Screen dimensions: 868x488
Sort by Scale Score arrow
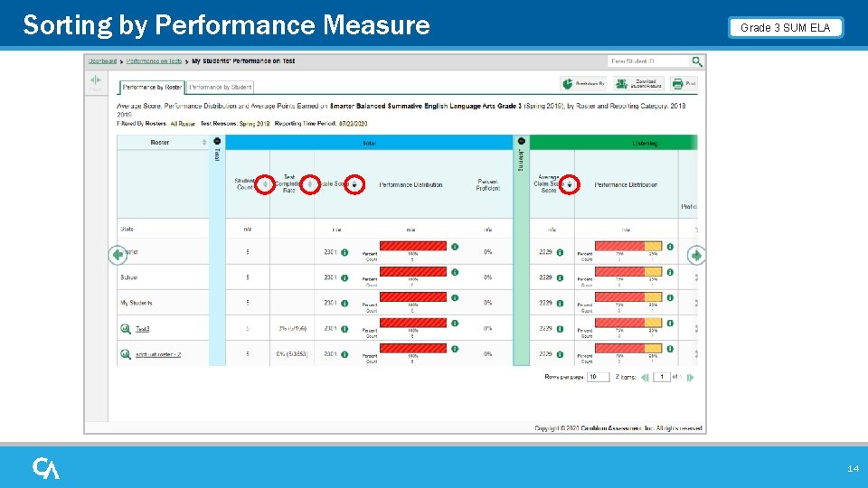coord(354,184)
